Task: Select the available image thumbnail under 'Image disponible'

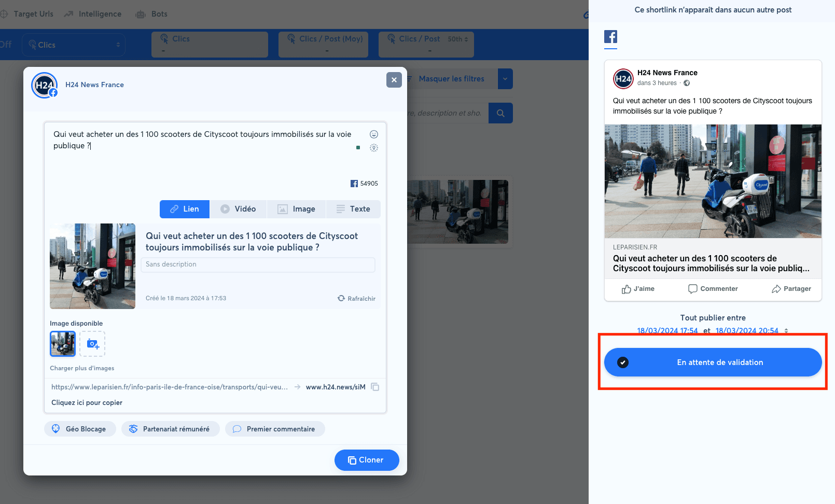Action: click(x=63, y=344)
